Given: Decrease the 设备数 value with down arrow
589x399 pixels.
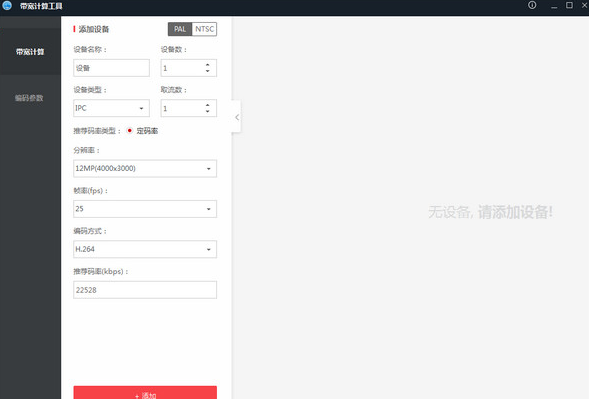Looking at the screenshot, I should [208, 71].
